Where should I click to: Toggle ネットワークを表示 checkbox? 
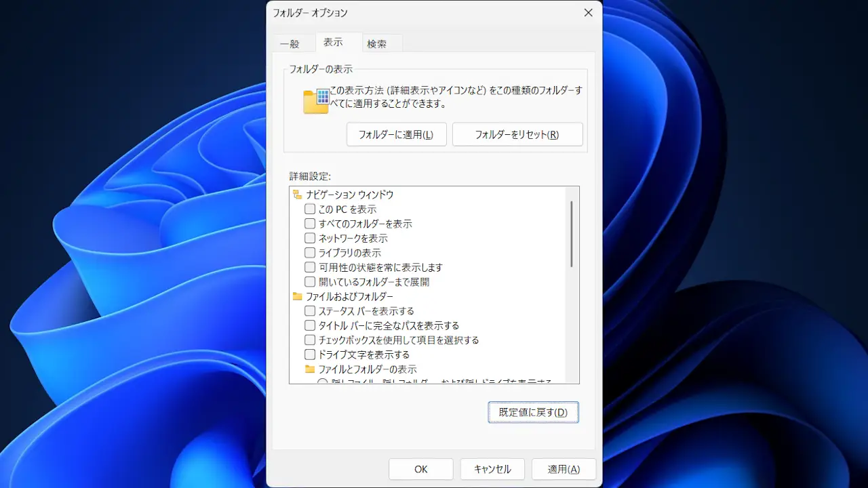click(x=310, y=239)
